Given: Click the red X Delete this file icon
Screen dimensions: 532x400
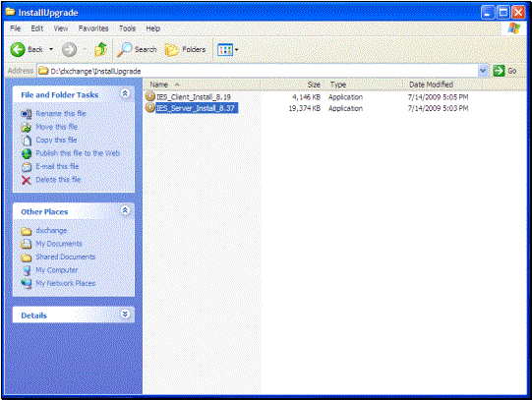Looking at the screenshot, I should [x=27, y=180].
